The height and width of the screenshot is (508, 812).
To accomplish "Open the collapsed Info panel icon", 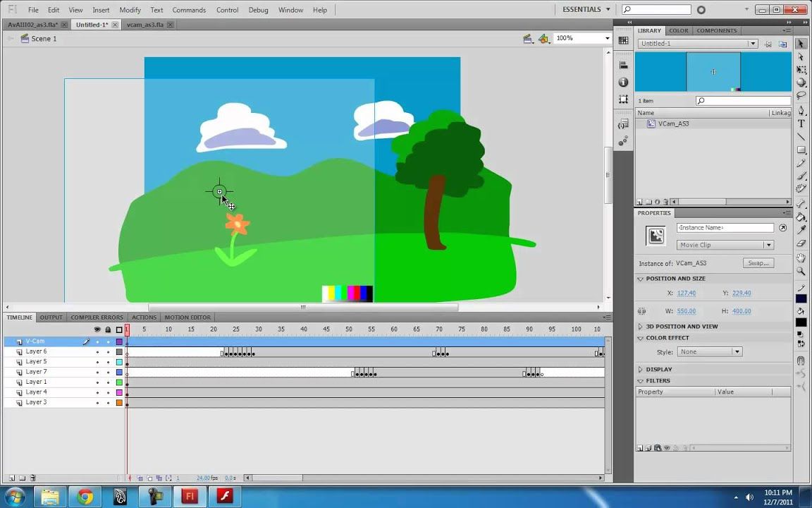I will (624, 82).
